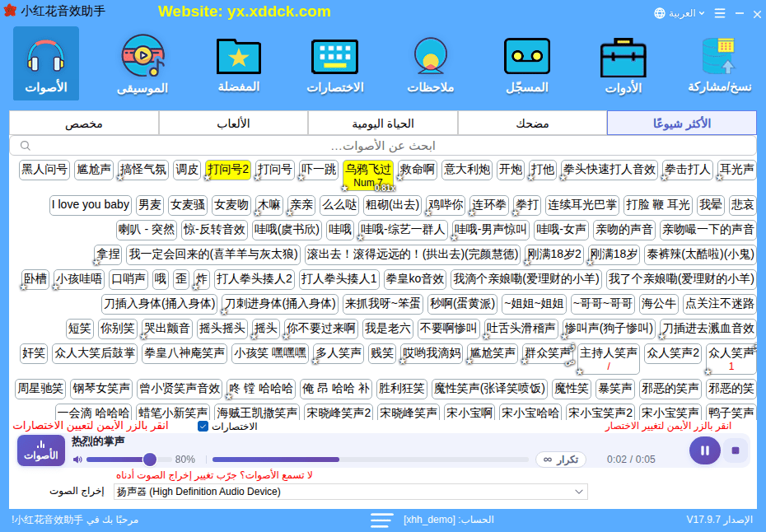Play the 来抓我呀~笨蛋 sound
766x532 pixels.
[382, 304]
